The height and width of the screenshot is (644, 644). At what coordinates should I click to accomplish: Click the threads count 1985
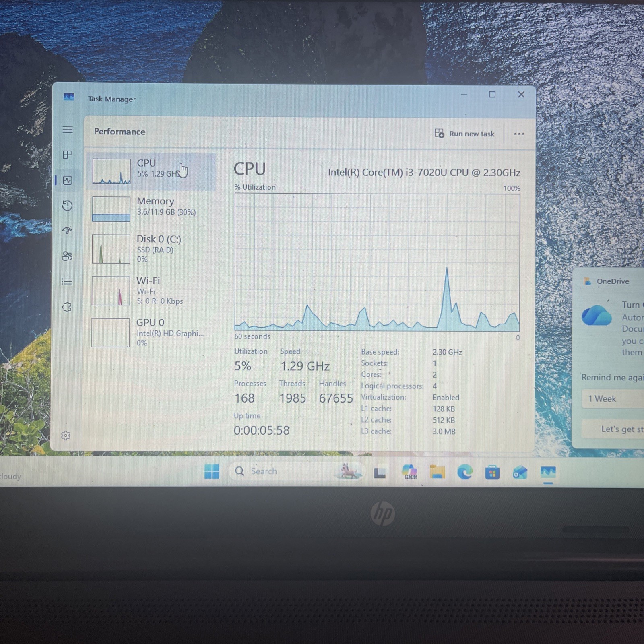(293, 398)
